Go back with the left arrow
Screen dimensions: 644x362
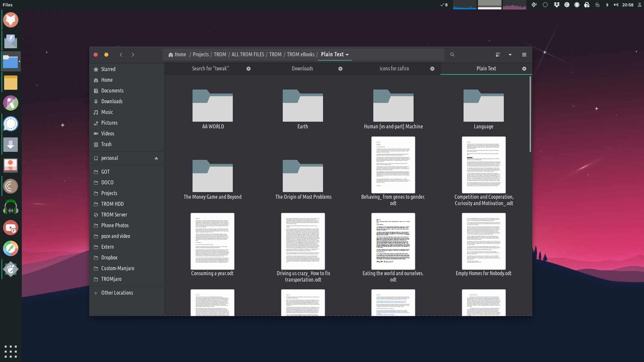tap(121, 55)
